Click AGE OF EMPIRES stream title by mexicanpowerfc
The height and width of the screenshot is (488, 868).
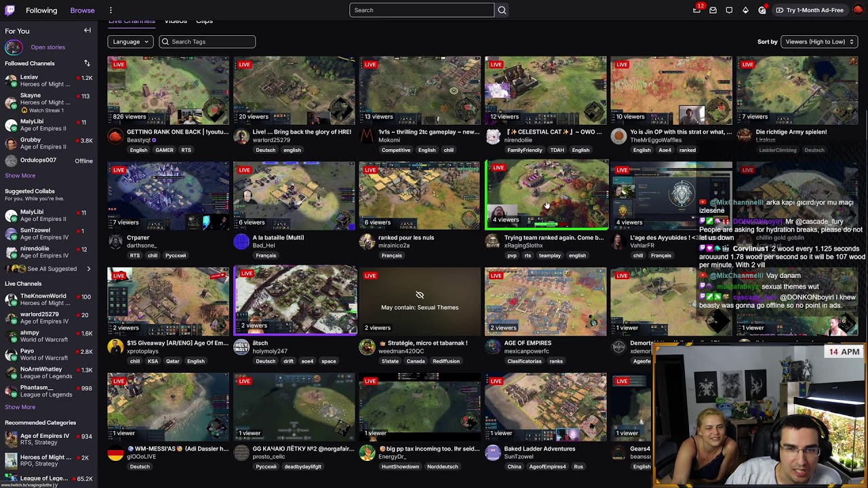click(x=528, y=343)
